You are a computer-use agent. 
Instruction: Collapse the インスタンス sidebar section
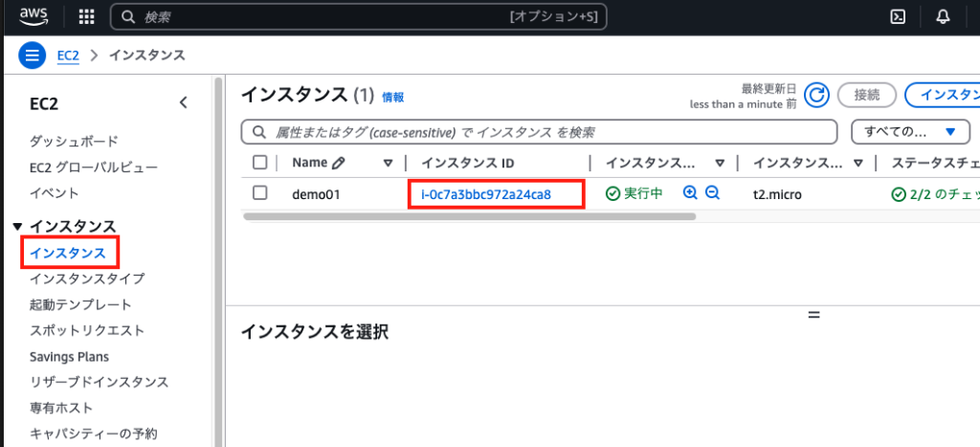point(17,226)
